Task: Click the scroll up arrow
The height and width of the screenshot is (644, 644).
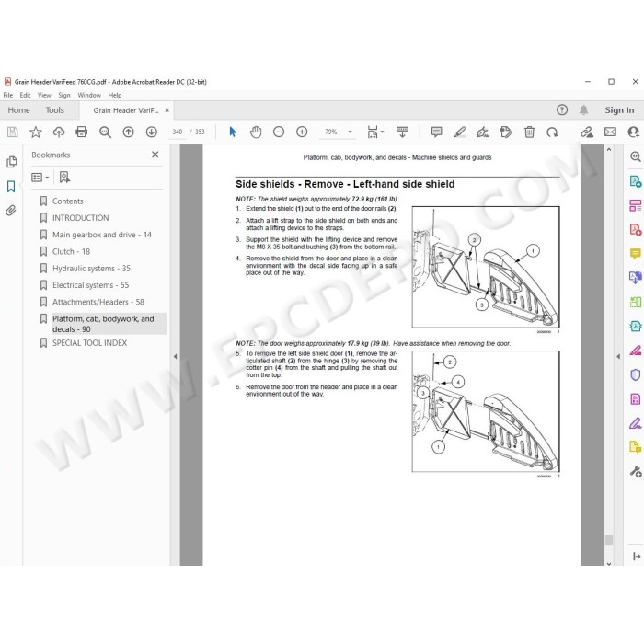Action: 609,150
